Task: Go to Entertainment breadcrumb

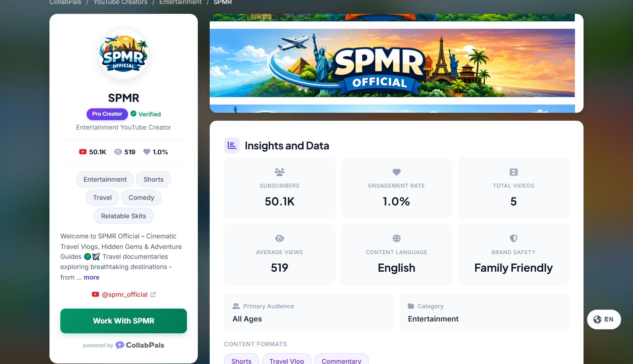Action: click(180, 2)
